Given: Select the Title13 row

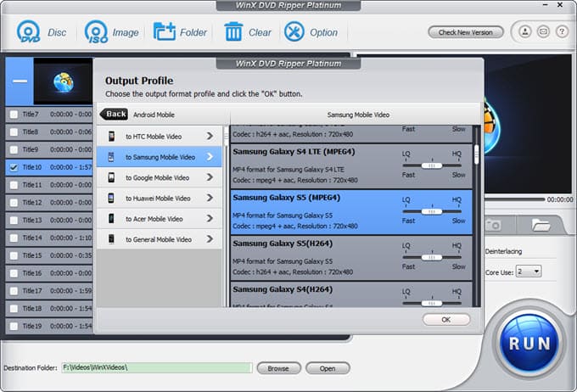Looking at the screenshot, I should (x=49, y=220).
